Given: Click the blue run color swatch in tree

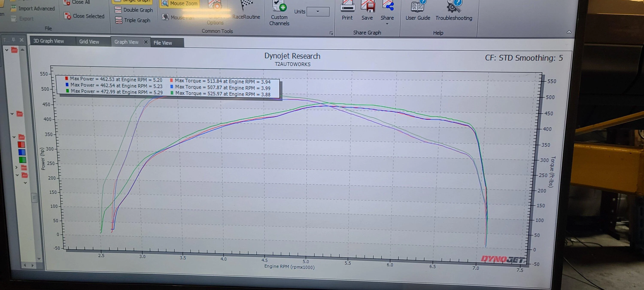Looking at the screenshot, I should coord(22,152).
